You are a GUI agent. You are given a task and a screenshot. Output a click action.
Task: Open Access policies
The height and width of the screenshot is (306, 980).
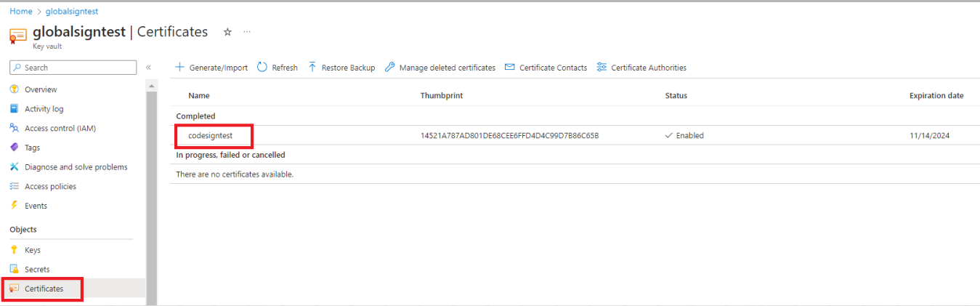50,187
